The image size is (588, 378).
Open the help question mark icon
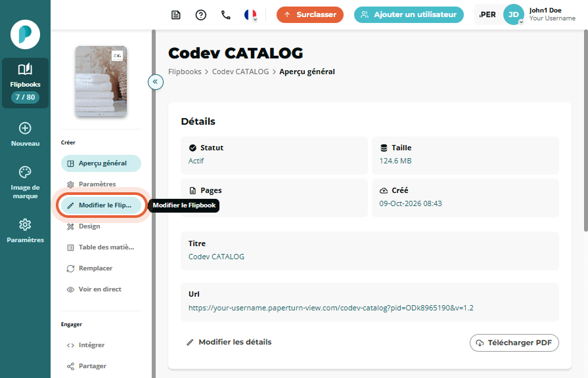click(201, 15)
